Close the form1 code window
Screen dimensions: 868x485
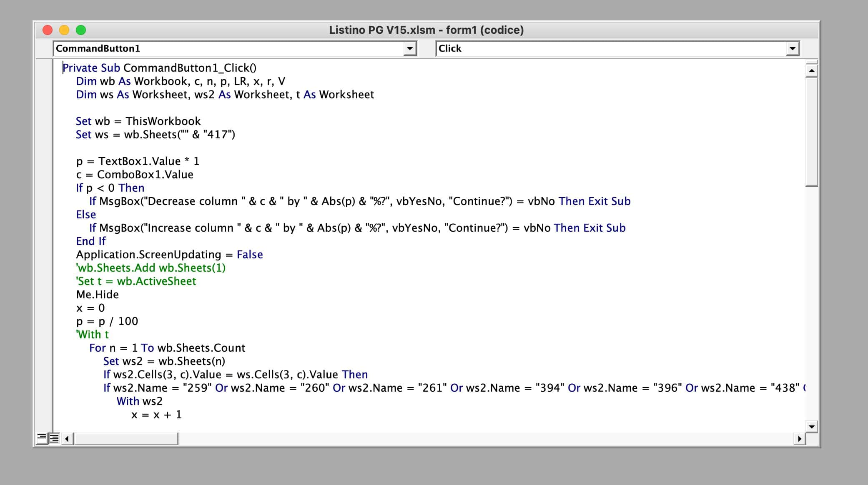pos(48,30)
